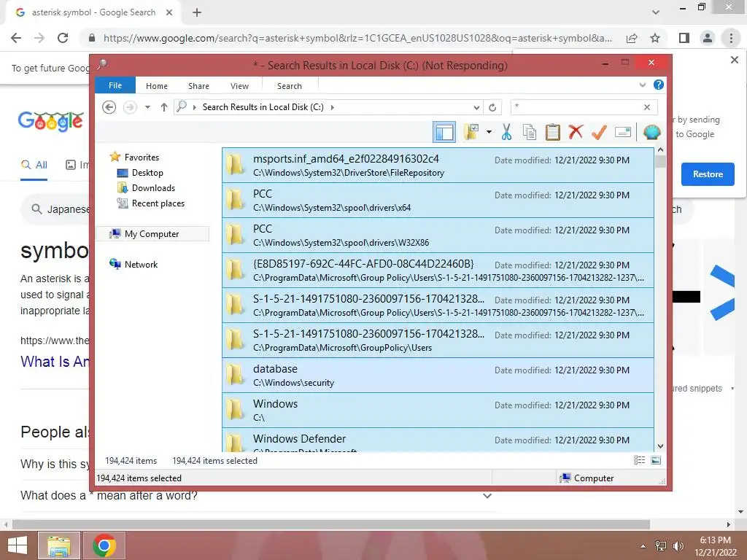Select the {E8D85197-692C-44FC} folder result
The image size is (747, 560).
point(438,271)
